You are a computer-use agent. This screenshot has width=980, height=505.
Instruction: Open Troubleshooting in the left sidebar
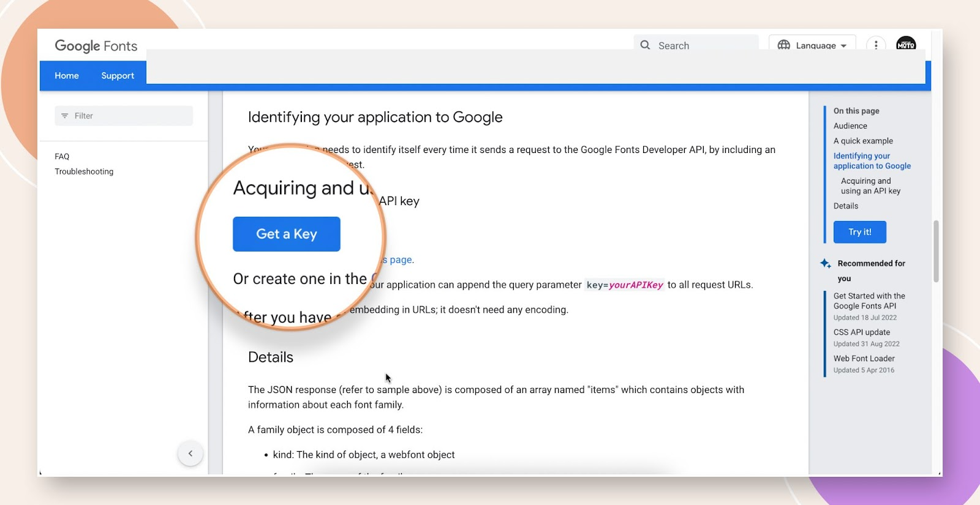coord(84,171)
